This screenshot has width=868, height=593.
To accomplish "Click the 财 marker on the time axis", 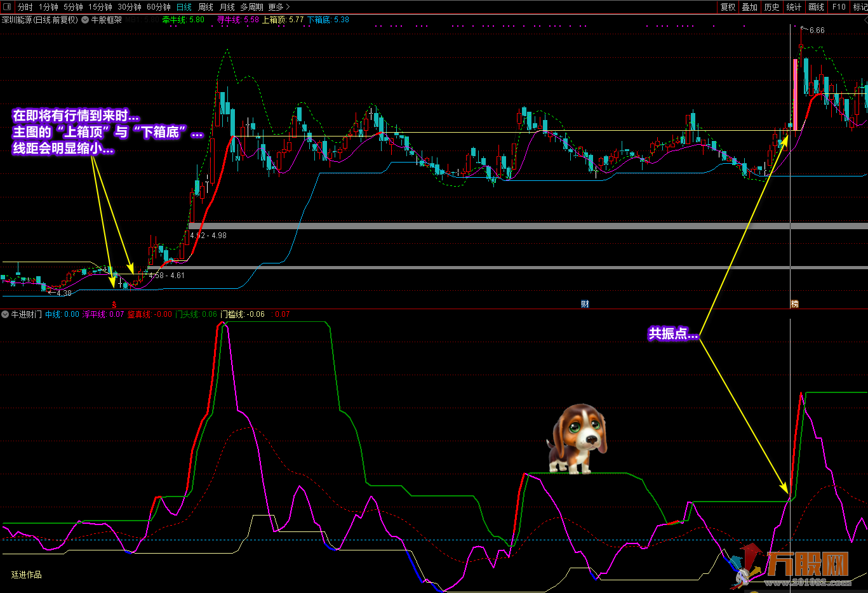I will [x=585, y=304].
